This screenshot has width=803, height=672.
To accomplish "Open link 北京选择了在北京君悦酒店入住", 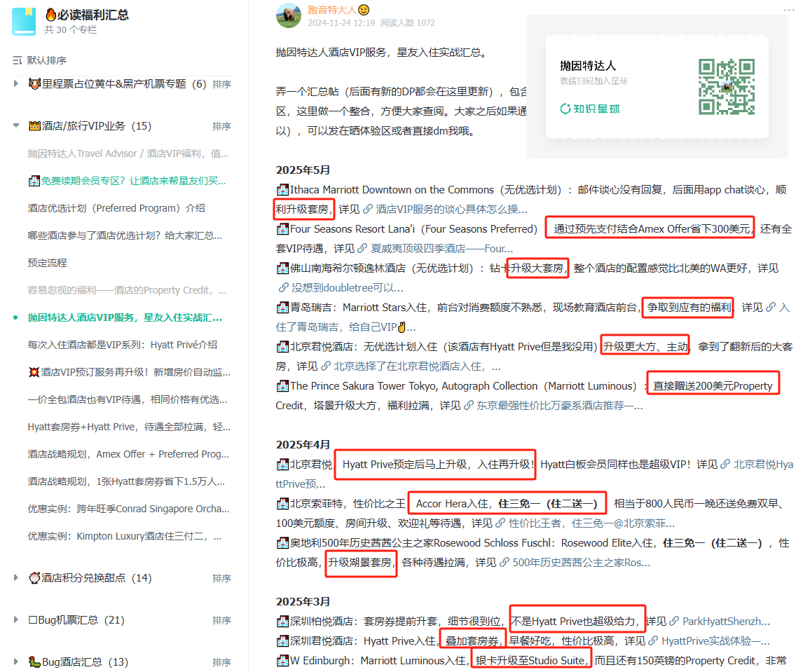I will click(x=411, y=366).
